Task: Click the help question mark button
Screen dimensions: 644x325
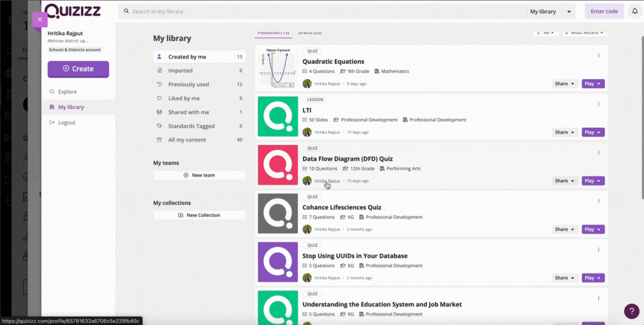Action: 632,311
